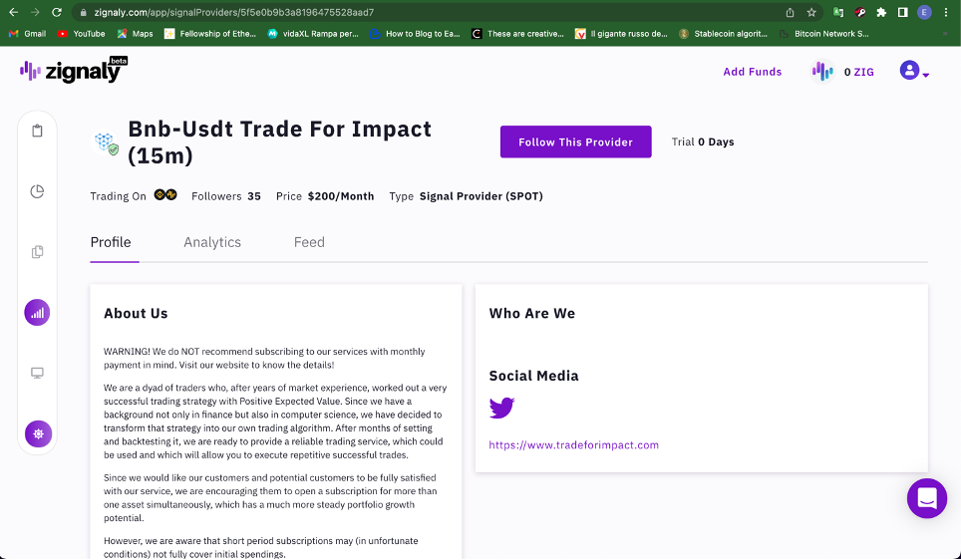Image resolution: width=961 pixels, height=560 pixels.
Task: Click the ZIG token balance icon
Action: [x=822, y=72]
